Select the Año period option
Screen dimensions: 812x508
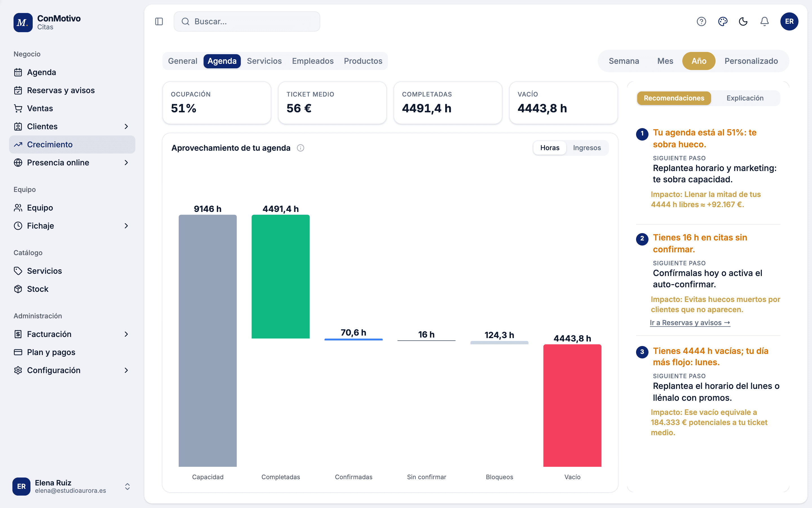tap(699, 61)
